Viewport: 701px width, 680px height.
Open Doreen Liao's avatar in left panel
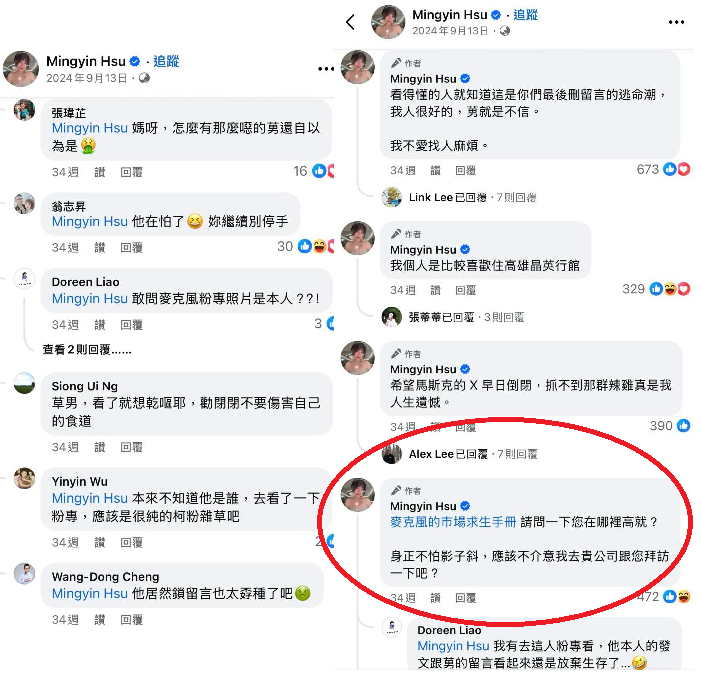25,279
